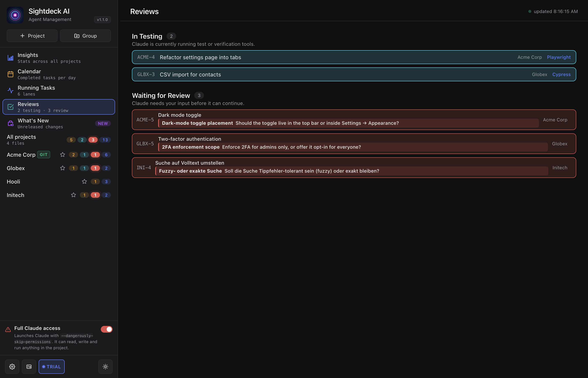
Task: Click 'Fuzzy- oder exakte Suche' question
Action: tap(352, 171)
